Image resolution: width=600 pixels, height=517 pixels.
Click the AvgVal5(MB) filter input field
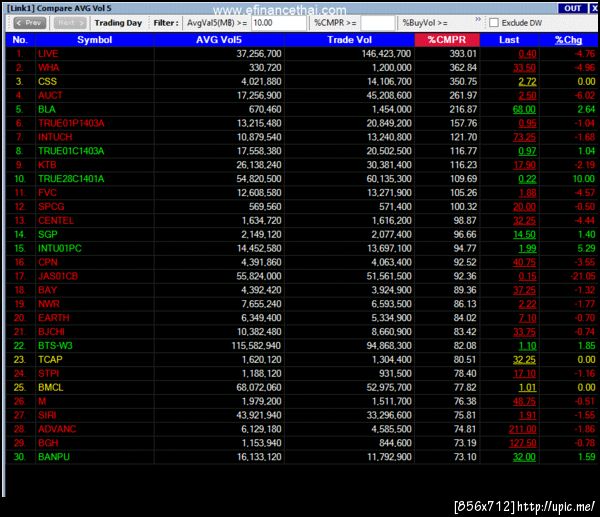coord(279,23)
